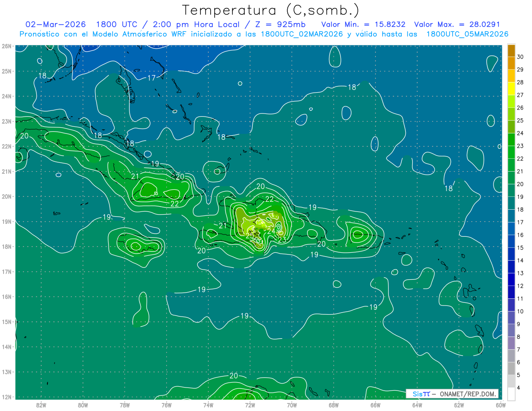The image size is (532, 411).
Task: Click the '66W' longitude axis label
Action: 375,405
